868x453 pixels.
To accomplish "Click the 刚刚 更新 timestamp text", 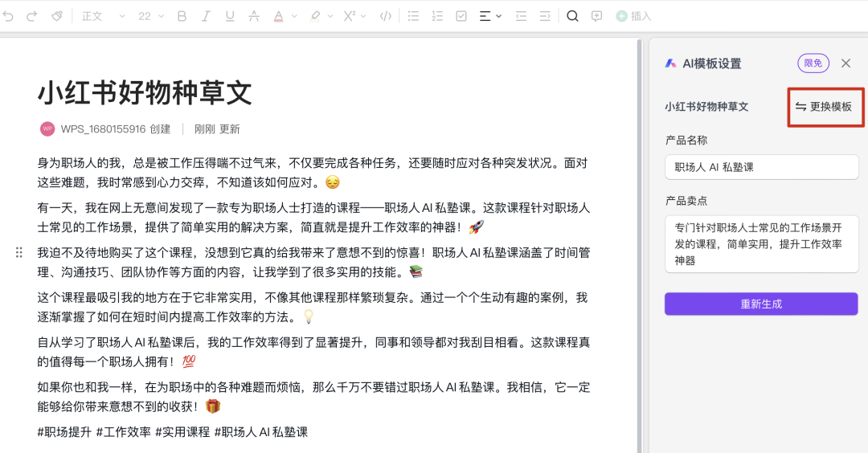I will point(217,129).
